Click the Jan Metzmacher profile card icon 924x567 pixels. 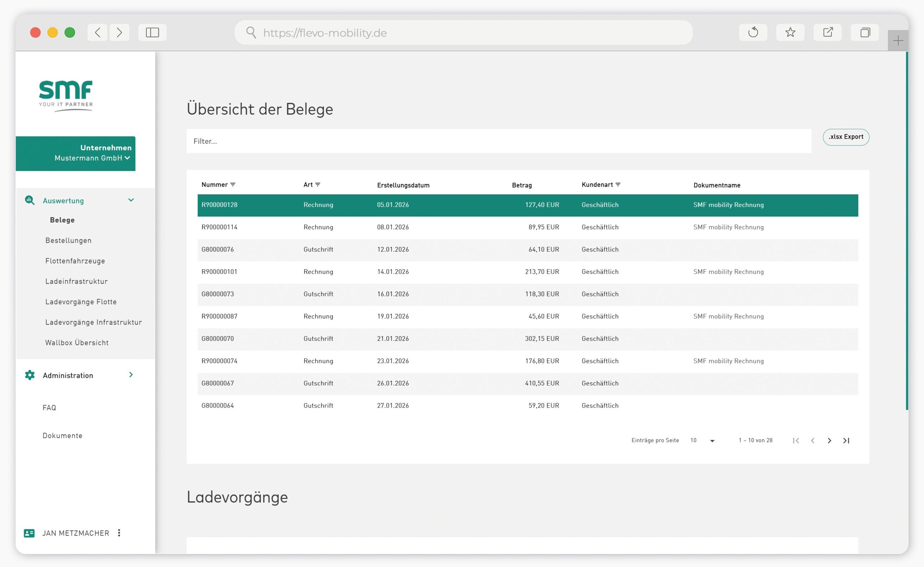(x=29, y=533)
